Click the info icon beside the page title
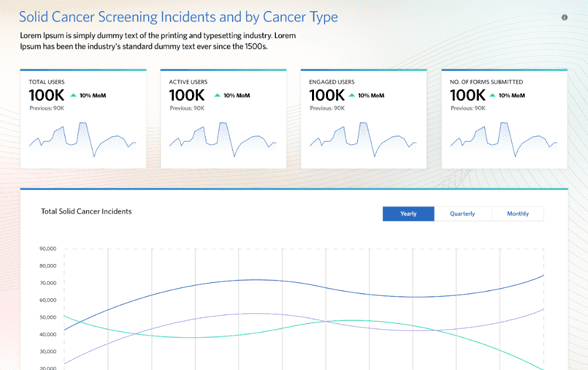 564,17
